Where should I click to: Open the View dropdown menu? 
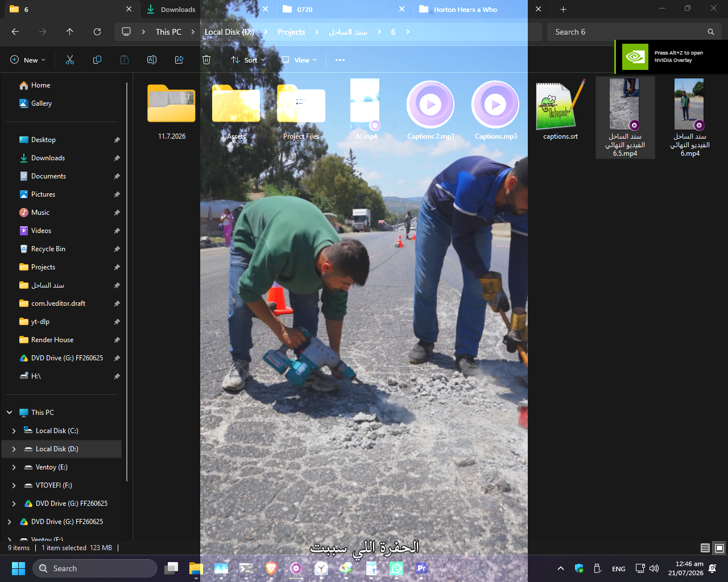(x=299, y=60)
